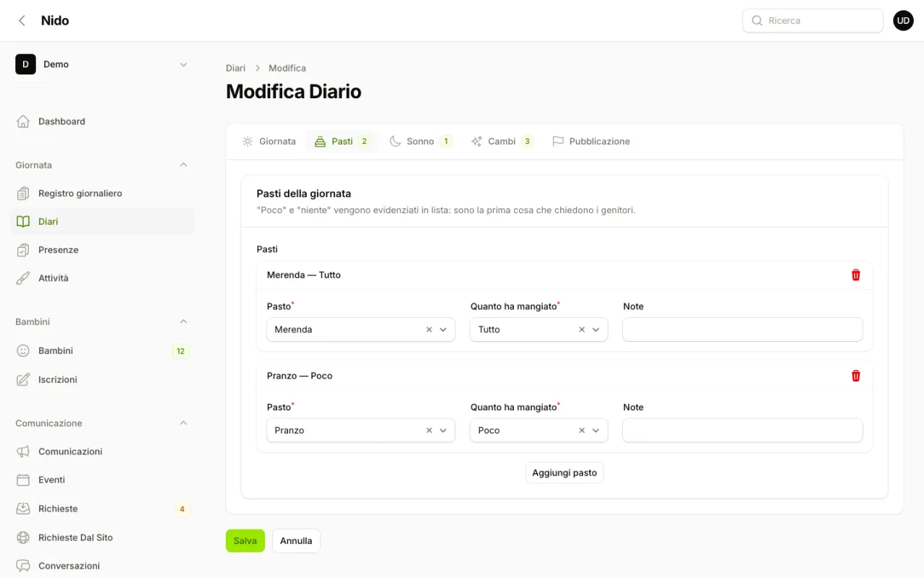Open the Demo workspace switcher dropdown
924x578 pixels.
(183, 64)
